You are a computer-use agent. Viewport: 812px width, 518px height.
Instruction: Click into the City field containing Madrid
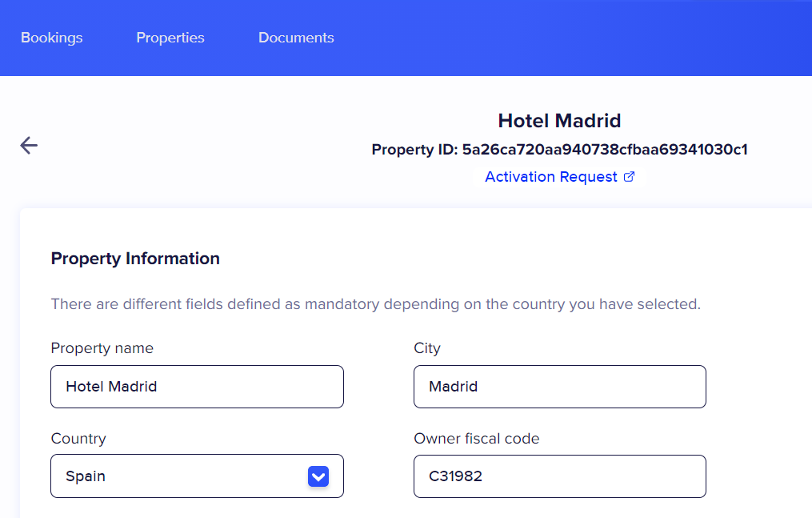coord(560,387)
